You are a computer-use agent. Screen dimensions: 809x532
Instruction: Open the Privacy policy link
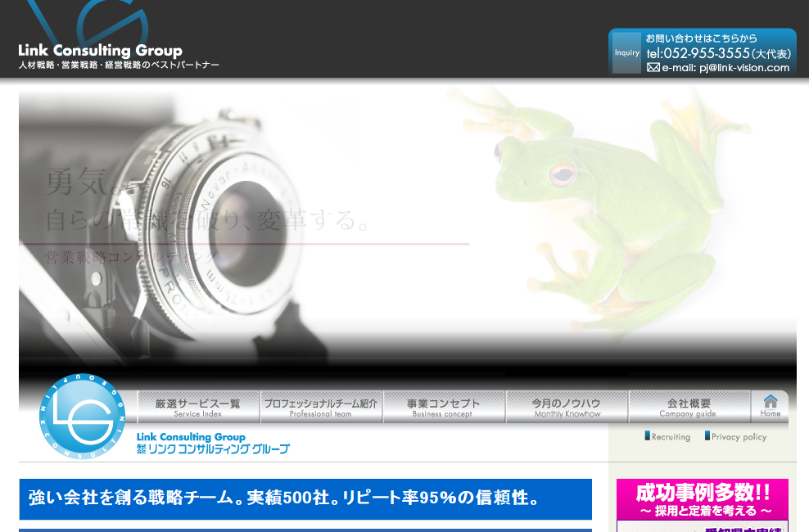[x=739, y=437]
